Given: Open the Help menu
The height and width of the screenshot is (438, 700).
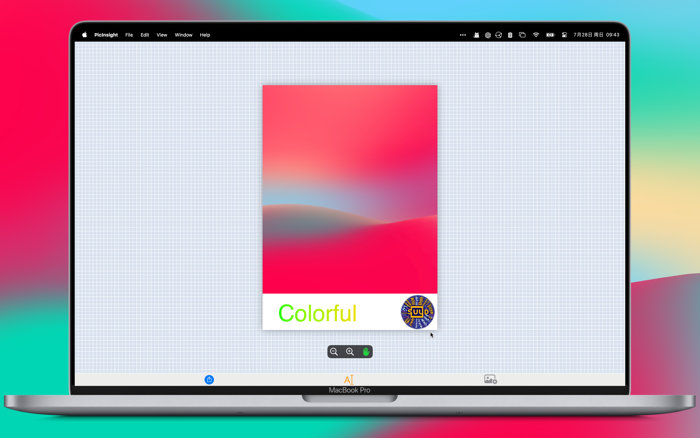Looking at the screenshot, I should tap(205, 35).
